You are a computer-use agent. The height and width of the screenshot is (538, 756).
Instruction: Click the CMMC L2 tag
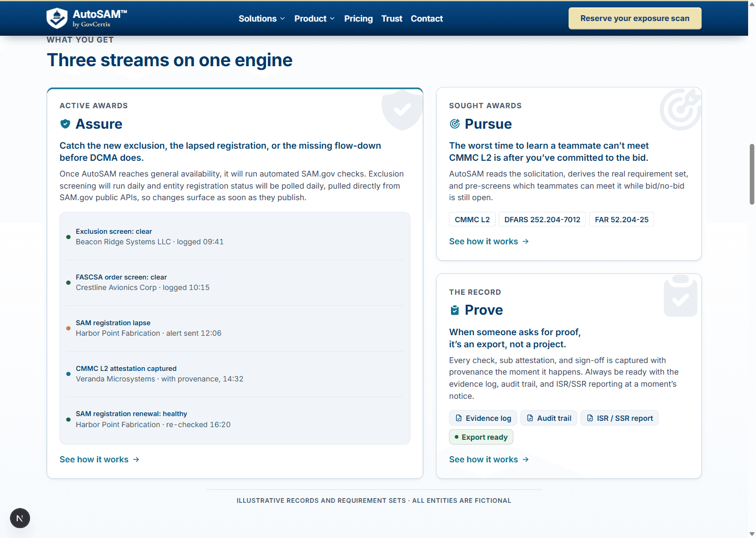click(x=472, y=220)
